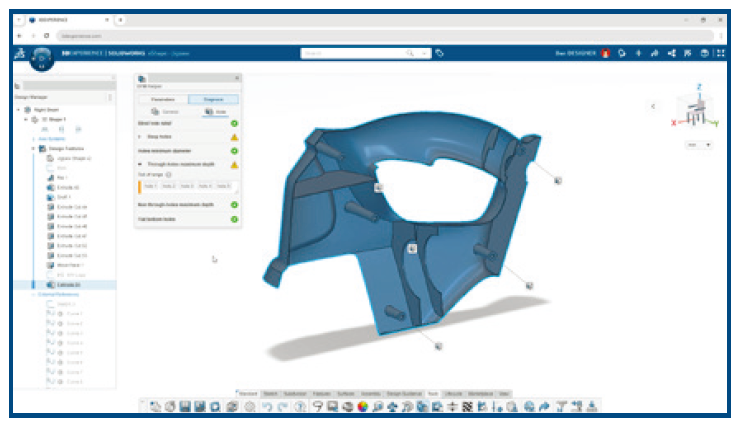
Task: Click the view orientation cube
Action: [696, 112]
